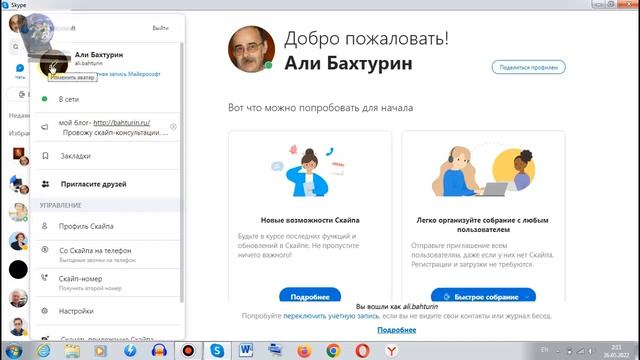The height and width of the screenshot is (360, 640).
Task: Open the black avatar contact
Action: pyautogui.click(x=18, y=269)
